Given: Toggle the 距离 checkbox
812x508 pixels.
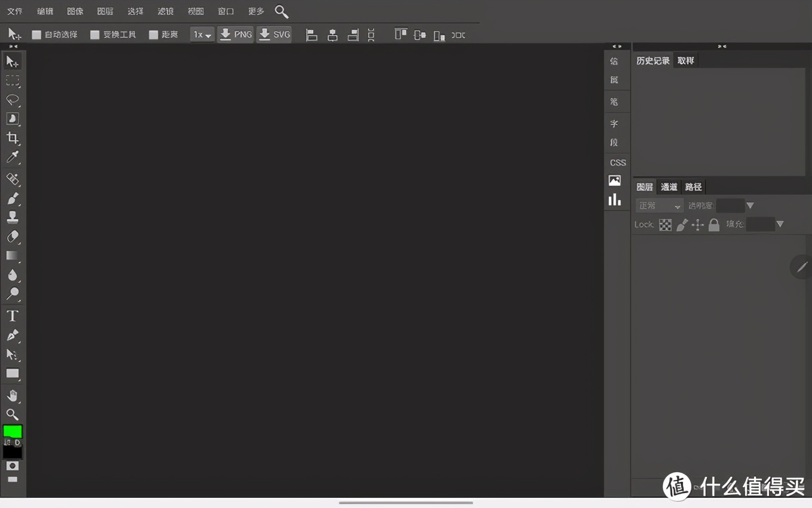Looking at the screenshot, I should [153, 35].
